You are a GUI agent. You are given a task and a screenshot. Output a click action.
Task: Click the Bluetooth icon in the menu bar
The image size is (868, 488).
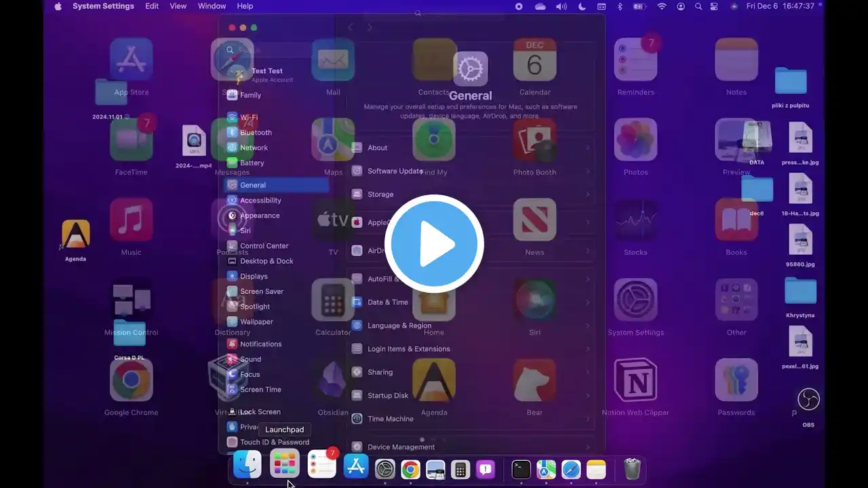[x=619, y=6]
